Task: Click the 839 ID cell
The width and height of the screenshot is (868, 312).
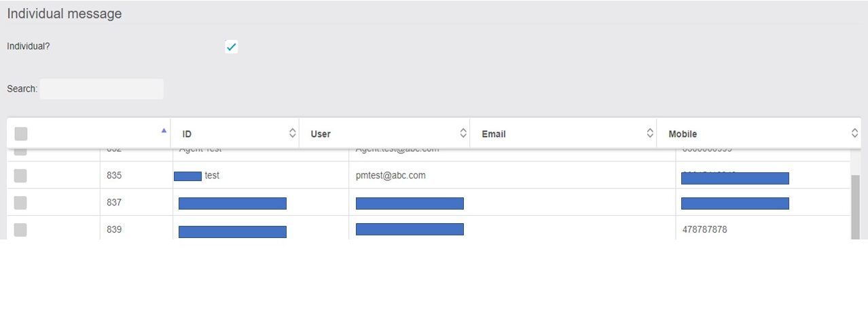Action: (114, 230)
